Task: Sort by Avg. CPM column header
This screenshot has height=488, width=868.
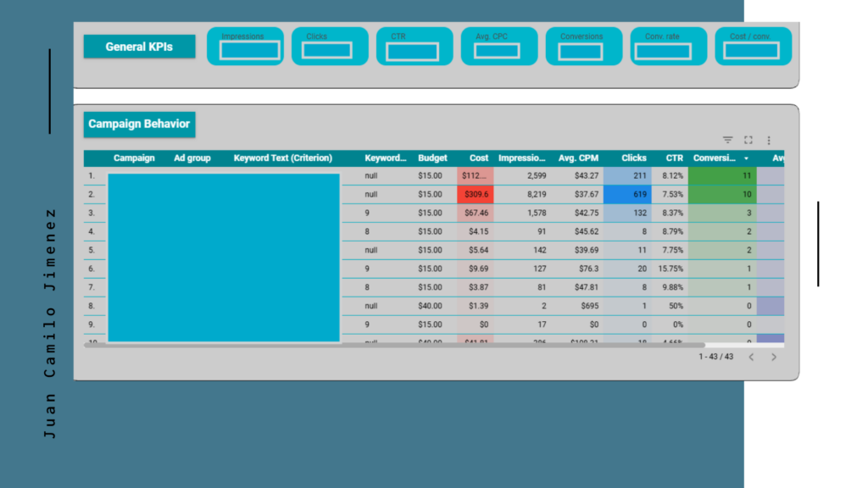Action: click(578, 158)
